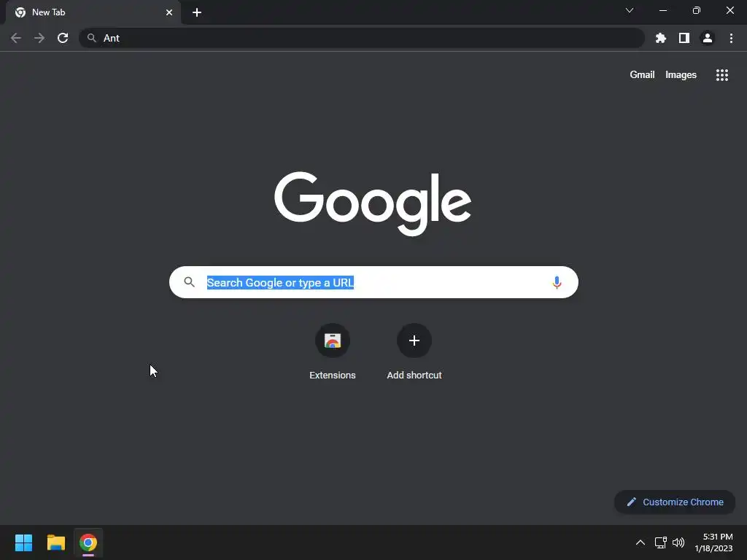Click the address bar containing Ant
The image size is (747, 560).
coord(361,38)
